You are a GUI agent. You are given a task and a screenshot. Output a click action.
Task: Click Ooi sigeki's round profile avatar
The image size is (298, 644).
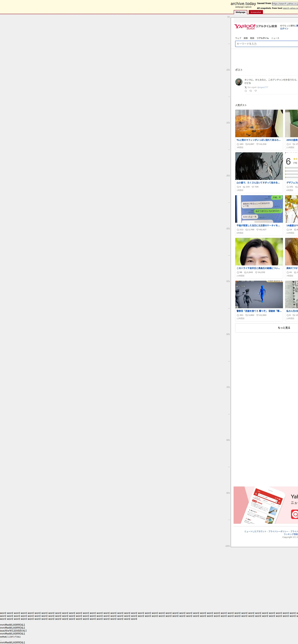239,82
